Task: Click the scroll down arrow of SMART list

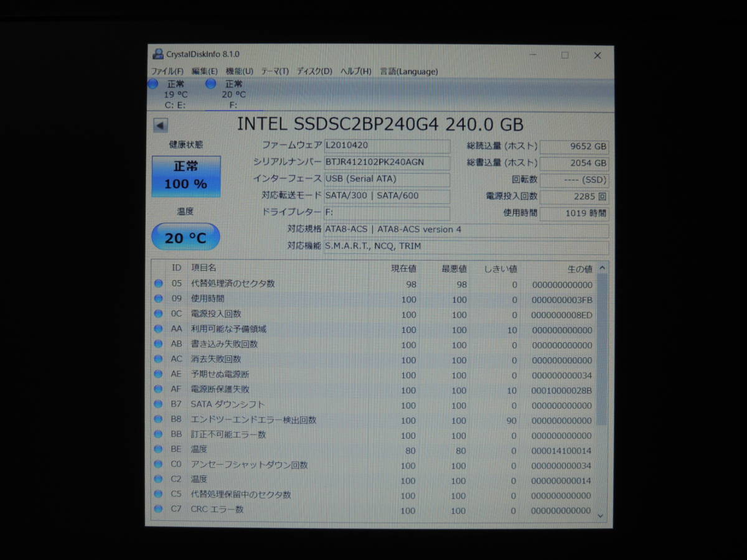Action: click(x=601, y=515)
